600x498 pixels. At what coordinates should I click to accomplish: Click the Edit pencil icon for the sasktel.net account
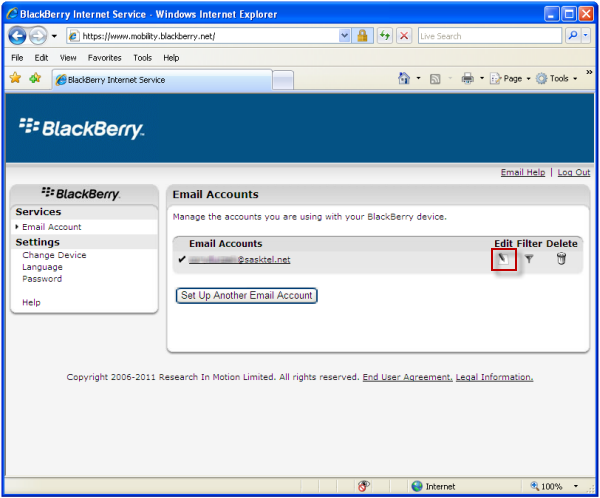(x=504, y=259)
